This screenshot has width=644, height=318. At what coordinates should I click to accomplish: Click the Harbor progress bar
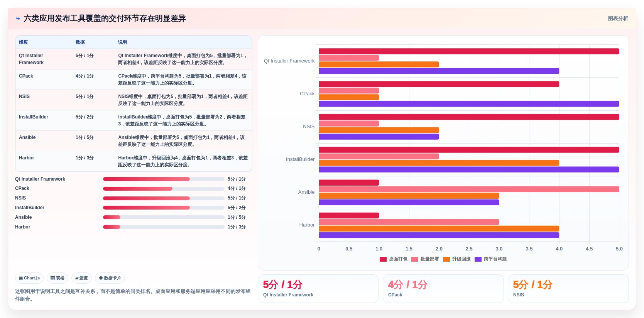pos(164,227)
